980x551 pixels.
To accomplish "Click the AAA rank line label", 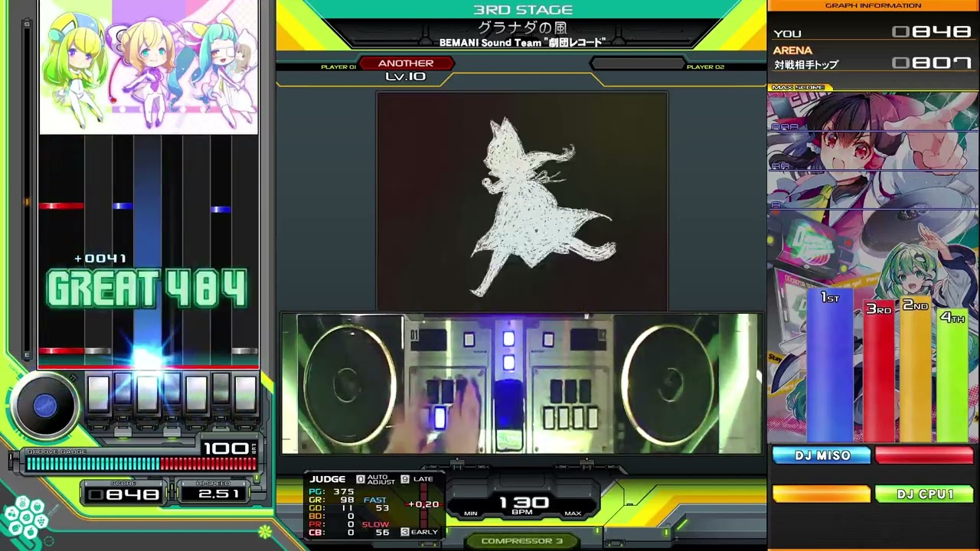I will [x=785, y=127].
